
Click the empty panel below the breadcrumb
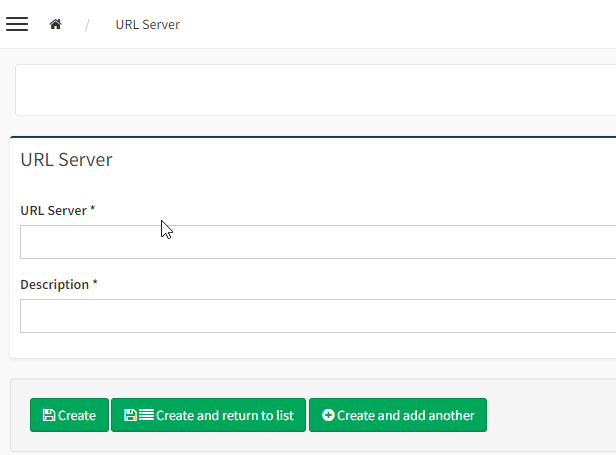[x=316, y=90]
